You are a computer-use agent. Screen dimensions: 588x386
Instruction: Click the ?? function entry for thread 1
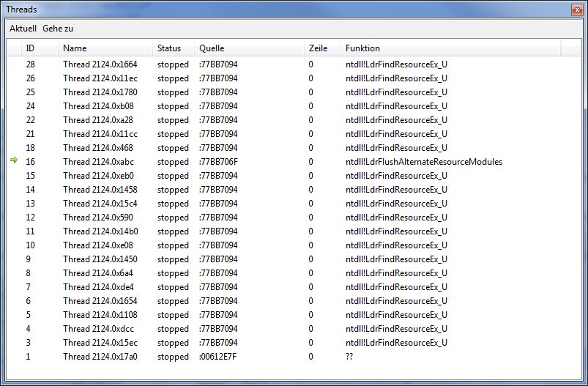click(x=350, y=357)
